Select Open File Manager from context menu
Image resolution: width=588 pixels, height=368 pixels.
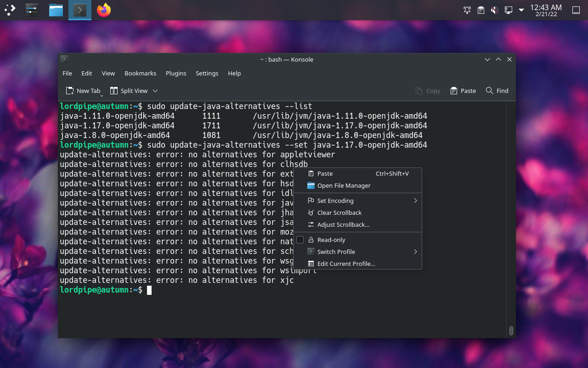coord(344,185)
